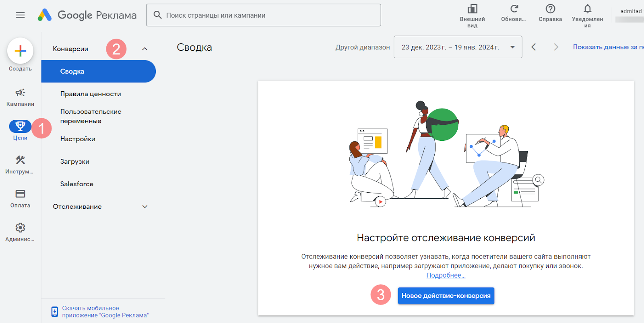Screen dimensions: 644x323
Task: Open the Инструменты wrench section
Action: pyautogui.click(x=20, y=160)
